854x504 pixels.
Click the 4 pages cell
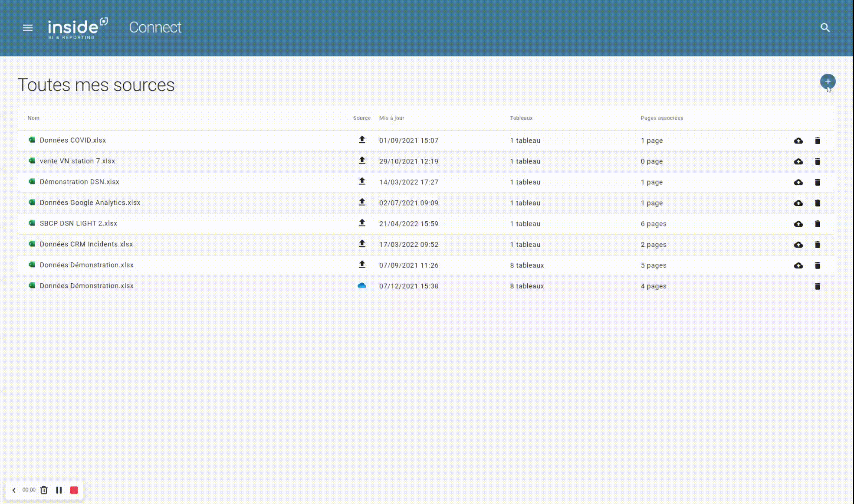click(x=654, y=286)
